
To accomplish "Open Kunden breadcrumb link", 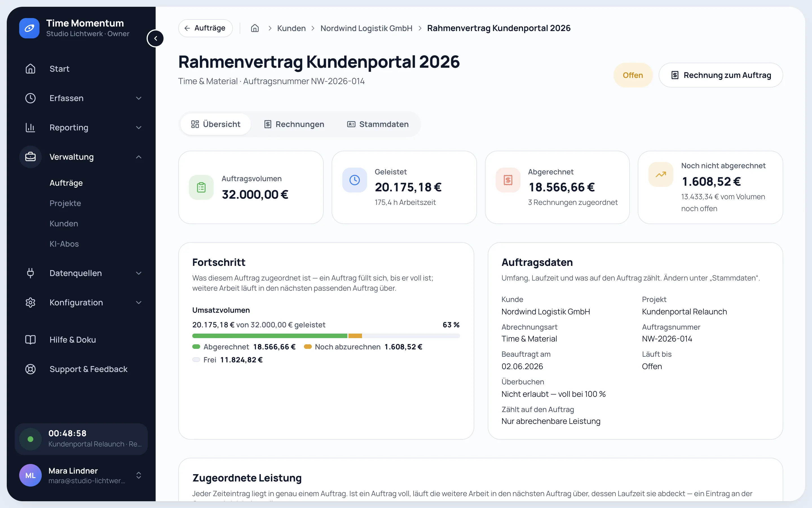I will [291, 28].
